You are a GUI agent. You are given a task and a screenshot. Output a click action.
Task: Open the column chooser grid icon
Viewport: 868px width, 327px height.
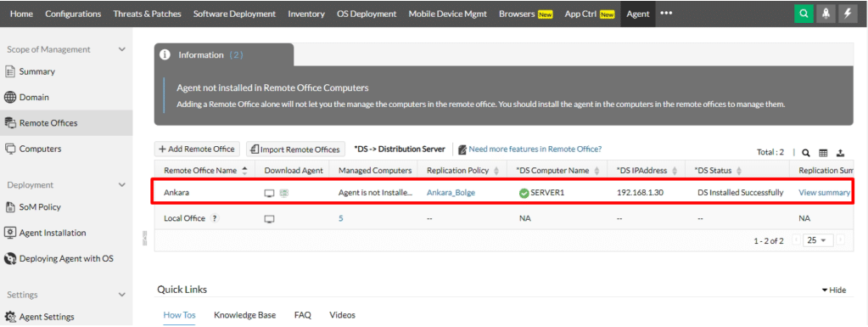pos(823,152)
